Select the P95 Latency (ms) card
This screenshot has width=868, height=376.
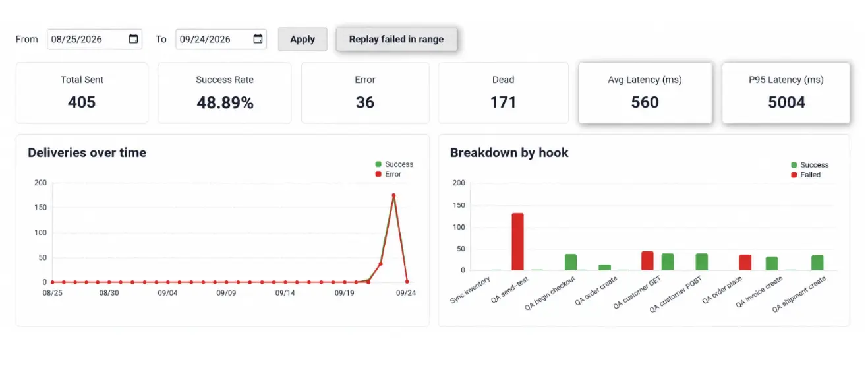coord(786,93)
